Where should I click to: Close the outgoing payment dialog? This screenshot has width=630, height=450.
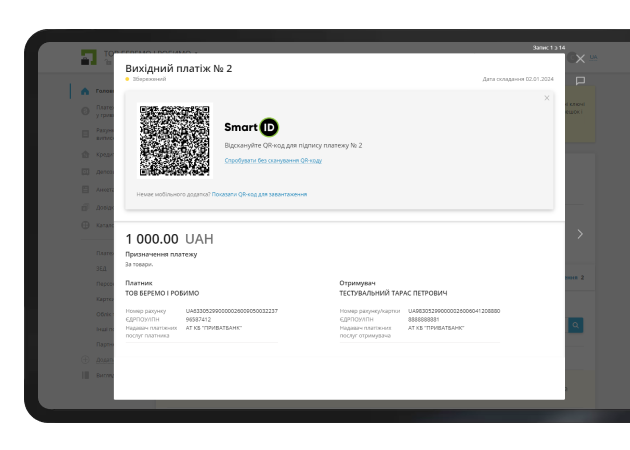pyautogui.click(x=580, y=59)
